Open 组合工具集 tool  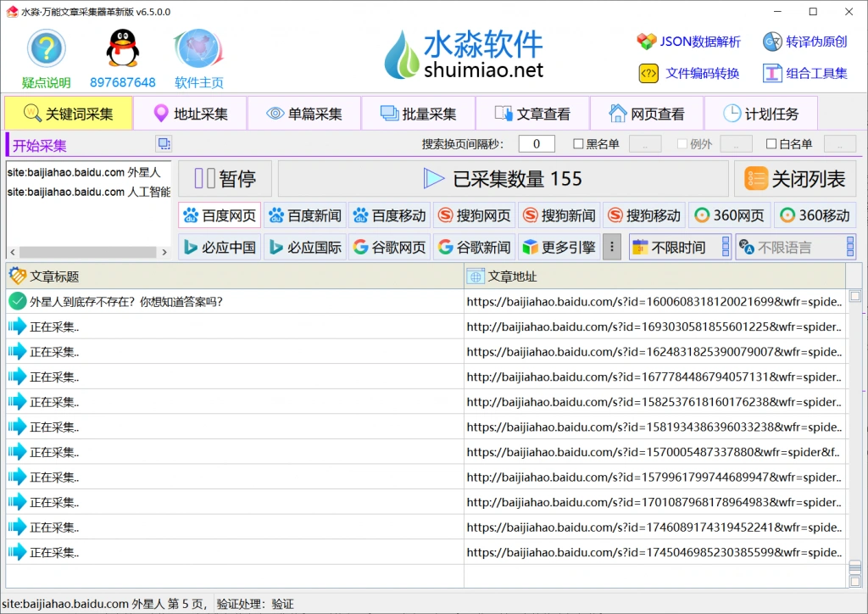805,73
